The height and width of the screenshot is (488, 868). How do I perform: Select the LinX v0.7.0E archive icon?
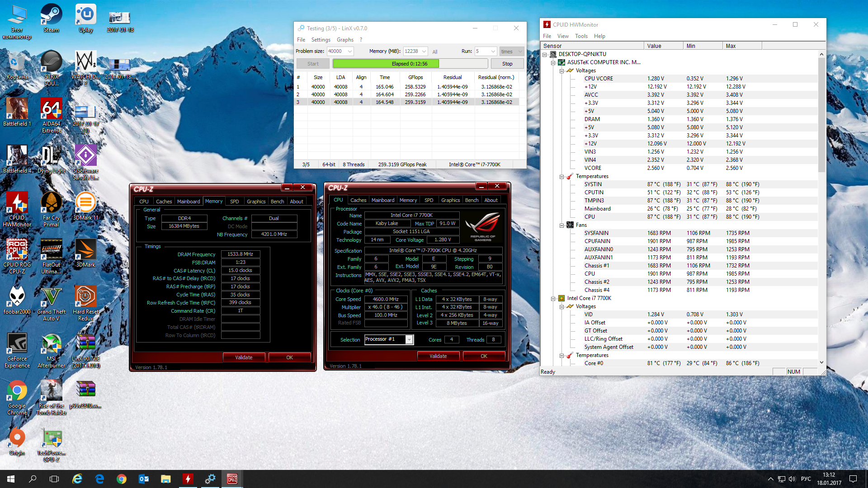(x=85, y=350)
